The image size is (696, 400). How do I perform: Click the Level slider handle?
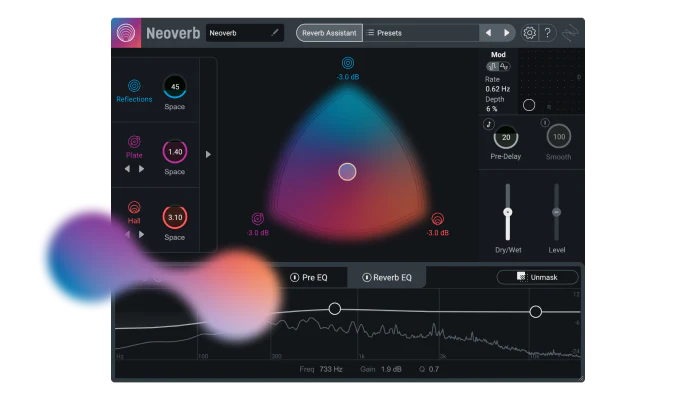point(556,212)
